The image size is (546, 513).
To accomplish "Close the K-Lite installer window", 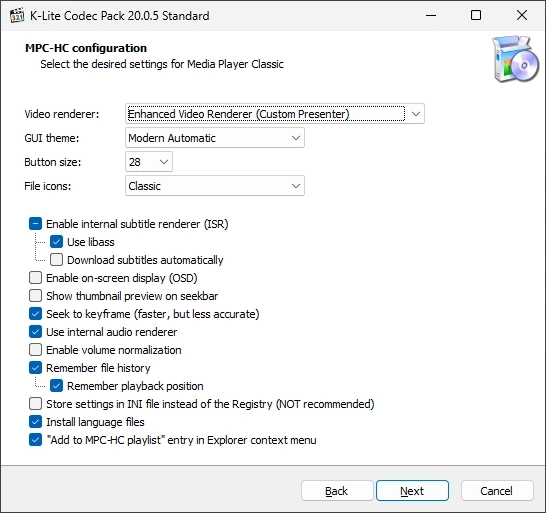I will pyautogui.click(x=522, y=15).
